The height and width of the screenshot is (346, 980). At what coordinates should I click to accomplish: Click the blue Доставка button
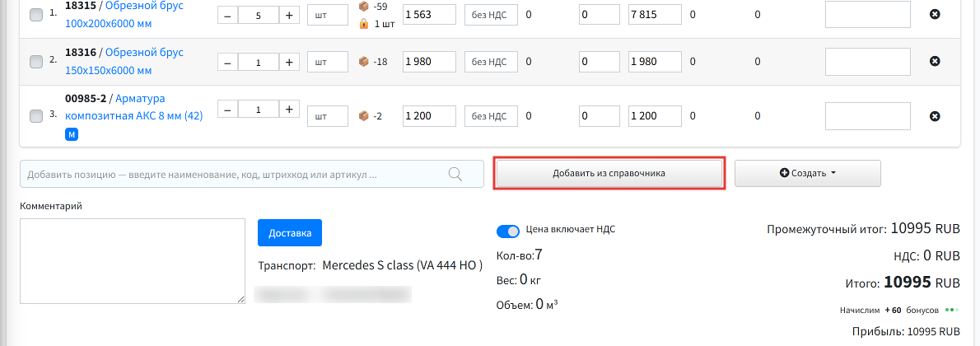tap(289, 233)
